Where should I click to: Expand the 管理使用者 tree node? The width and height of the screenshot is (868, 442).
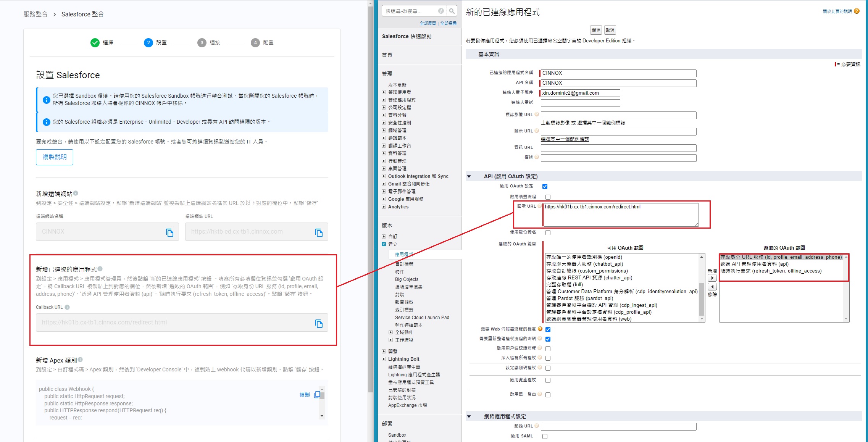pyautogui.click(x=384, y=92)
